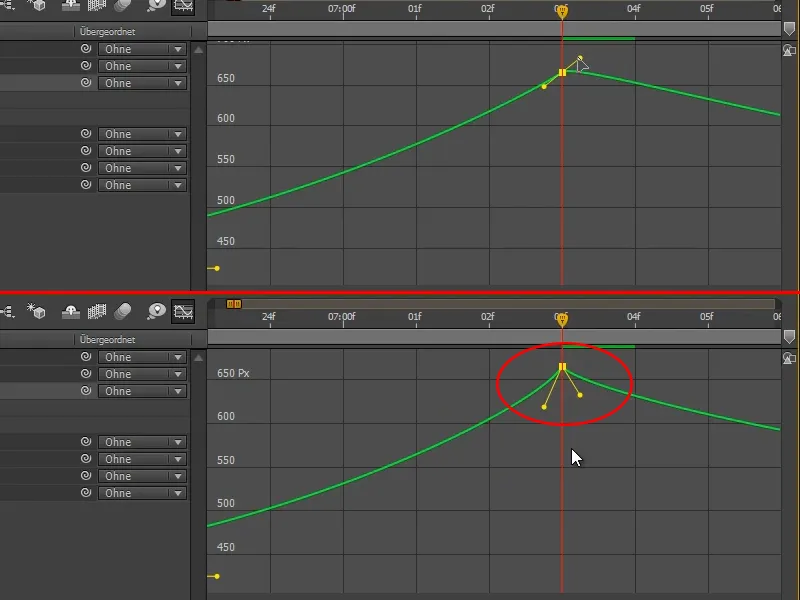
Task: Click Übergeordnet column header in upper panel
Action: (107, 32)
